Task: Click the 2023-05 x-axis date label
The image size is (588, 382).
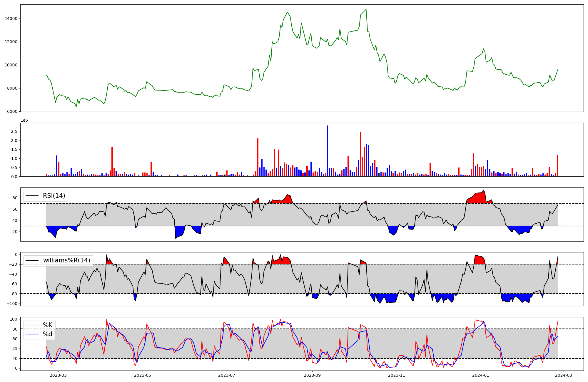Action: 143,375
